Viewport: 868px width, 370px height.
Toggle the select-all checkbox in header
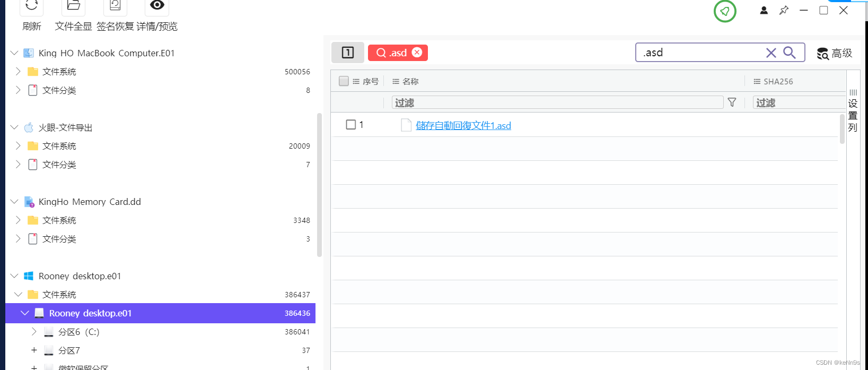tap(344, 81)
